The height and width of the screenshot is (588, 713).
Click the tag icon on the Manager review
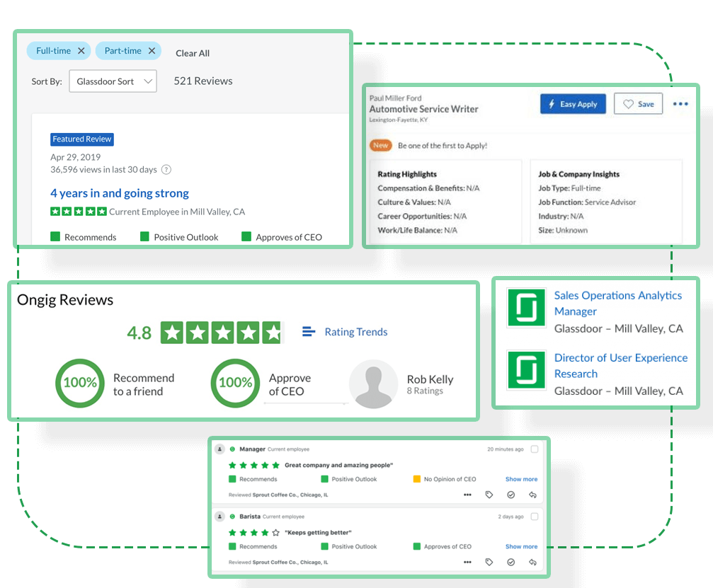click(489, 495)
